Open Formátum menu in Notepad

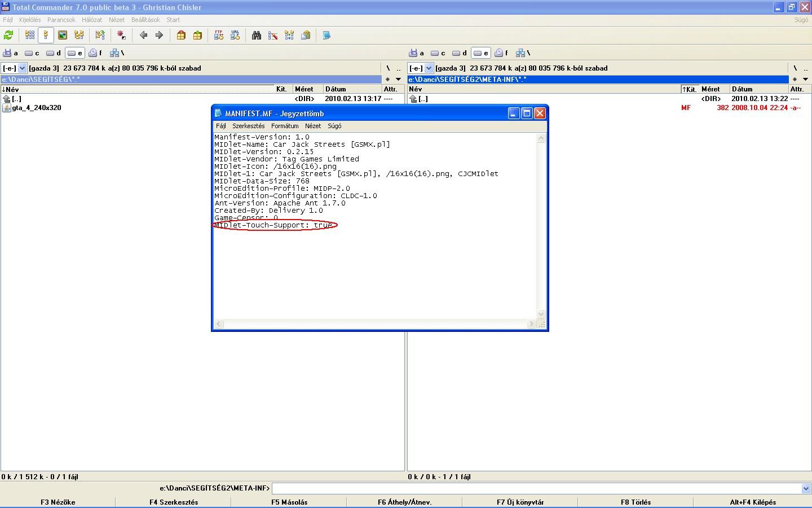284,126
